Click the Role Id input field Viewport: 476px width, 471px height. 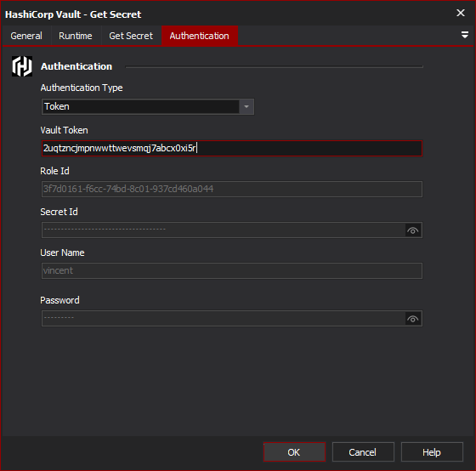pos(232,190)
